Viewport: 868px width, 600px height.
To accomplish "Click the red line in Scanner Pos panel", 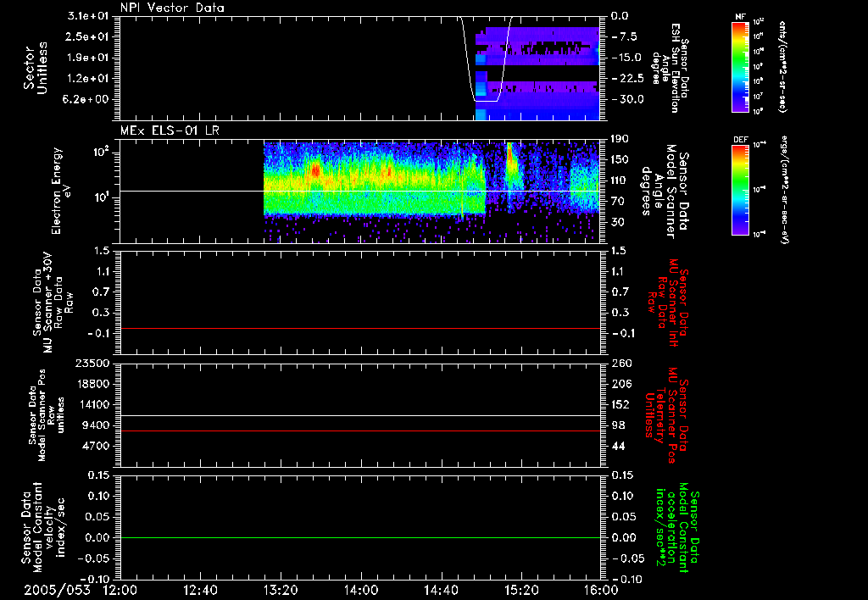I will [360, 431].
